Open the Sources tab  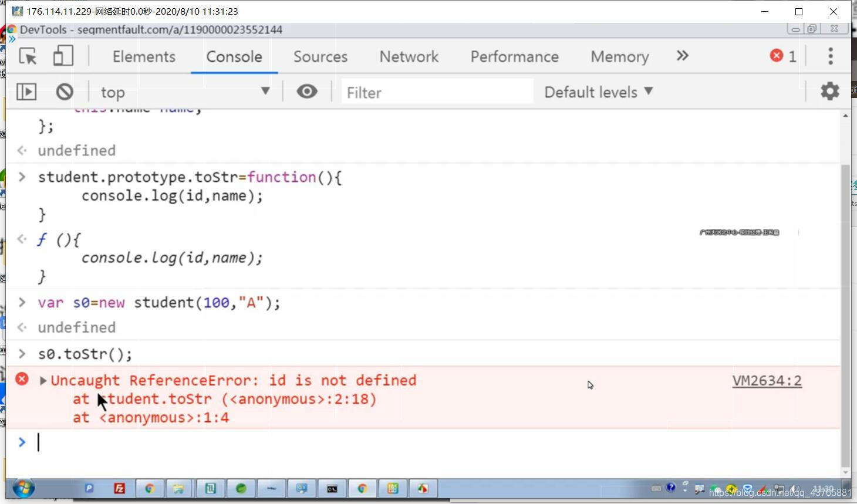click(x=320, y=56)
